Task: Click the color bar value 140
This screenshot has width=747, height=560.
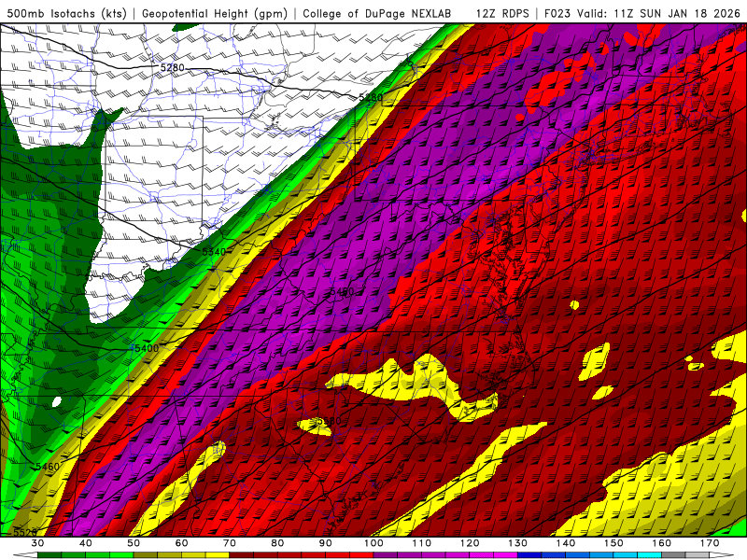Action: click(x=566, y=543)
